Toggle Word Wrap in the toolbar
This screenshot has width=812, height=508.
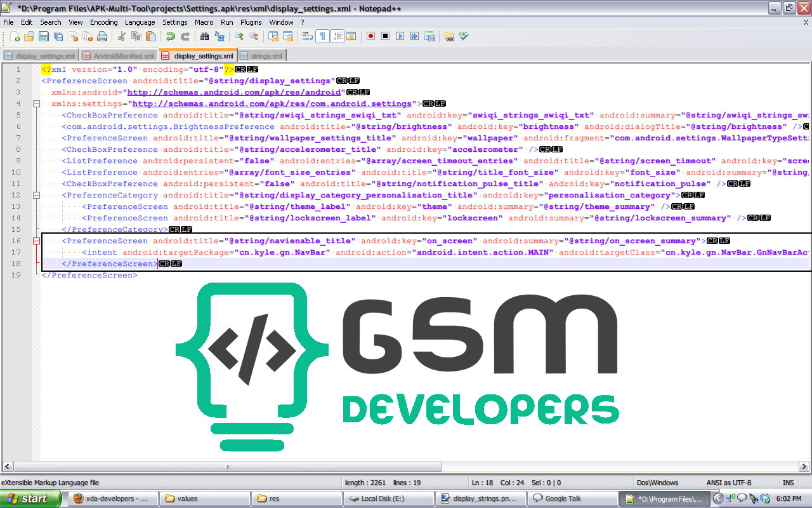pyautogui.click(x=308, y=36)
